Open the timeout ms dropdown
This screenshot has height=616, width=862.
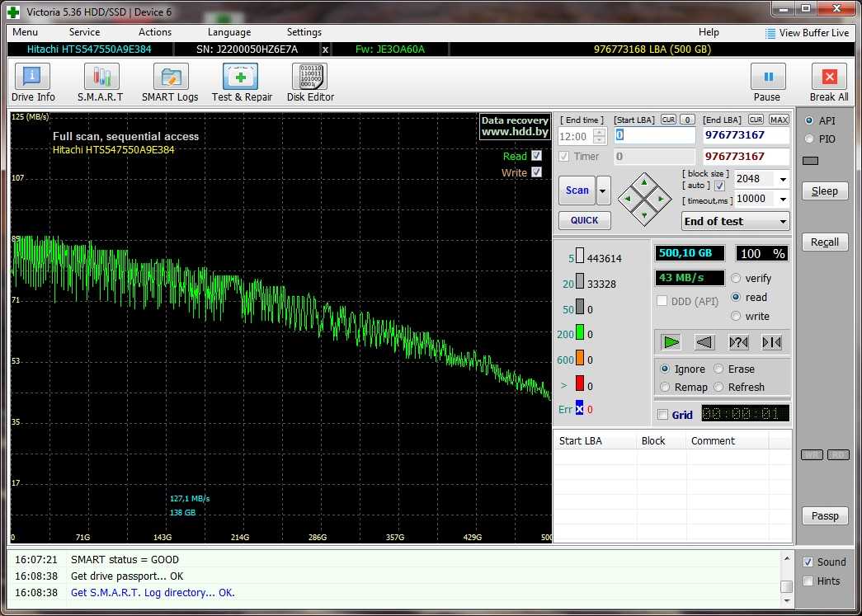[x=782, y=199]
